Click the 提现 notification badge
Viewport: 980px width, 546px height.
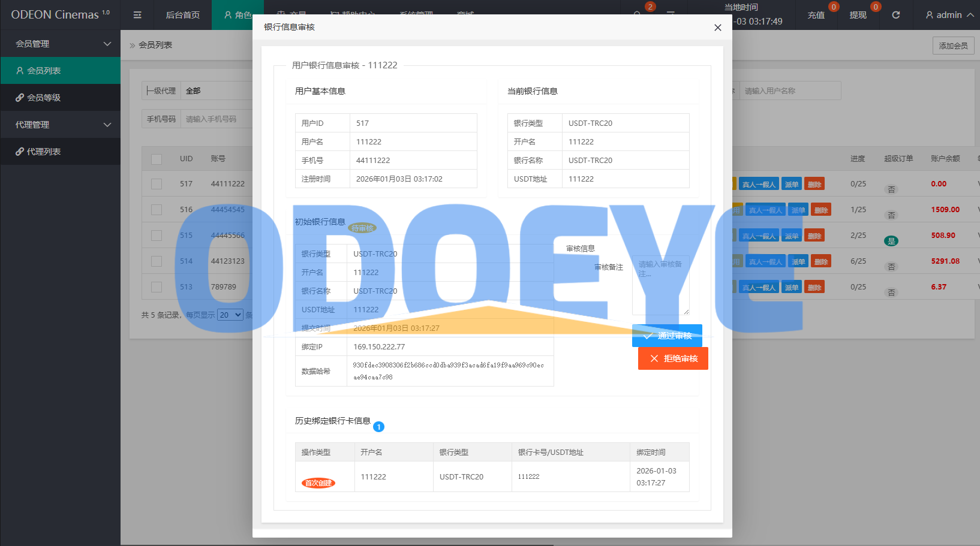click(875, 7)
